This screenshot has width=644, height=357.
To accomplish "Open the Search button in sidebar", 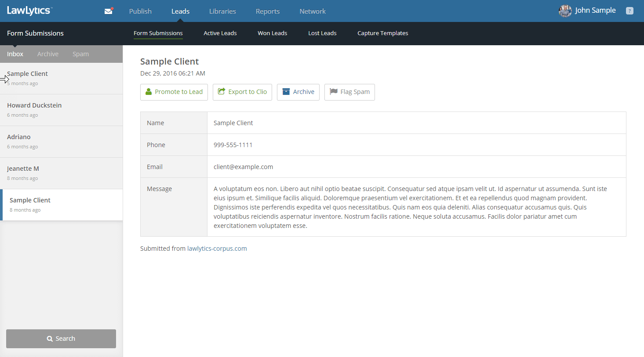I will point(61,339).
